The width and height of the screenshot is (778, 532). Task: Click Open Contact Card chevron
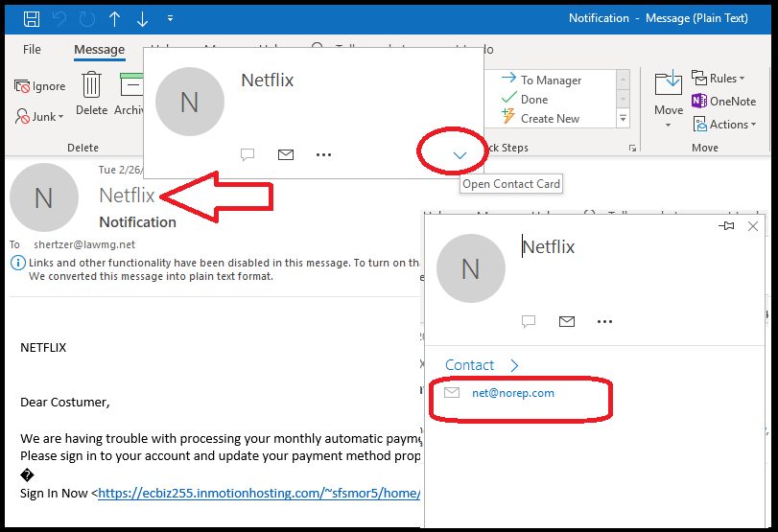(x=460, y=155)
